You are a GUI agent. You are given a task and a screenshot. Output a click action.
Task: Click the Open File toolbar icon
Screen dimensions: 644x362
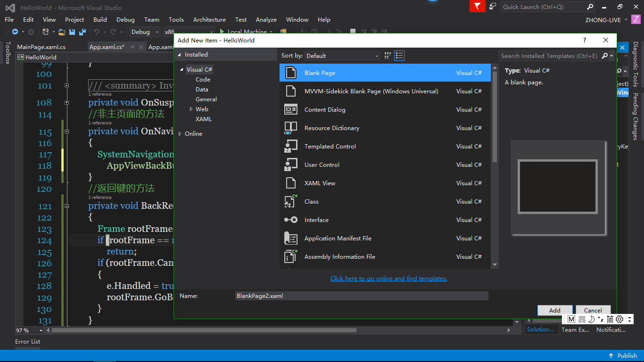tap(62, 32)
